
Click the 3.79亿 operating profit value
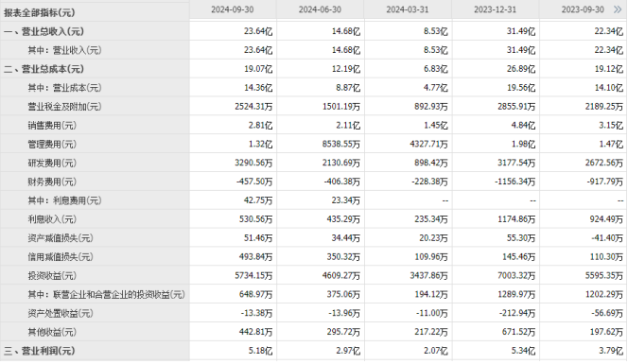(x=611, y=351)
